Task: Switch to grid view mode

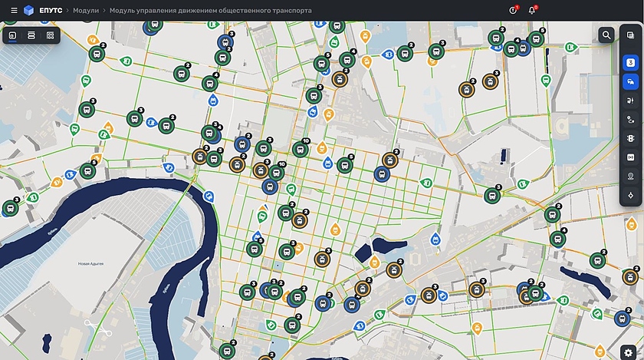Action: click(50, 35)
